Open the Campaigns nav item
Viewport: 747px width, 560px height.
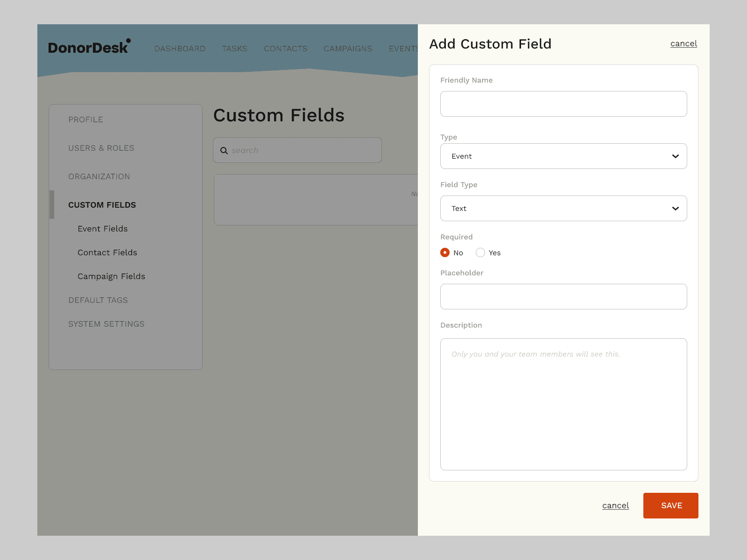pos(348,49)
